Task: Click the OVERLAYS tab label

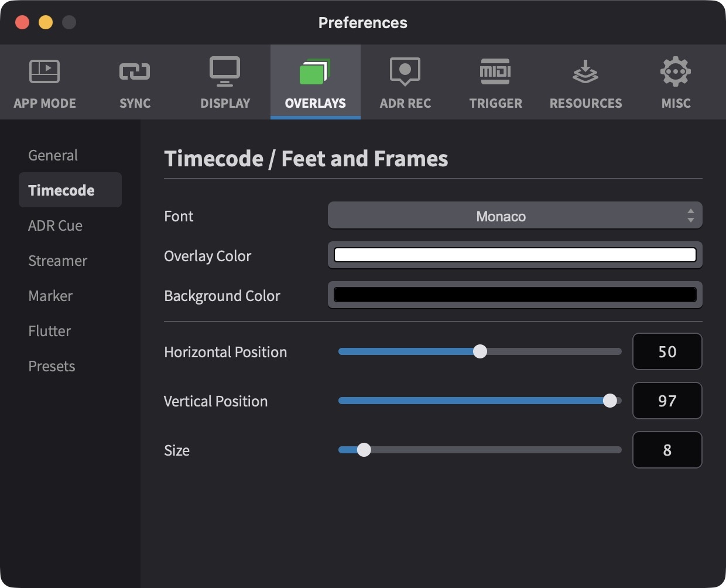Action: point(315,103)
